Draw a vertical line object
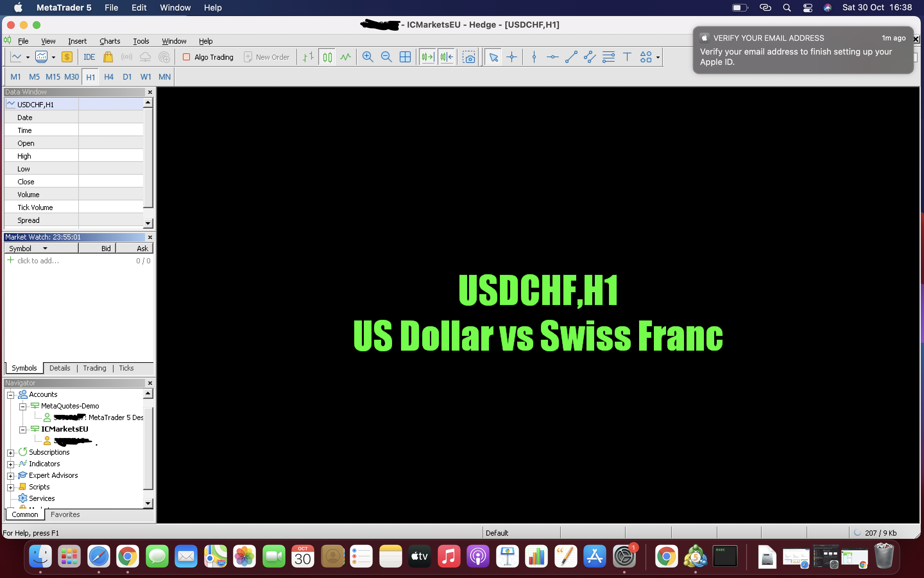Image resolution: width=924 pixels, height=578 pixels. (534, 57)
